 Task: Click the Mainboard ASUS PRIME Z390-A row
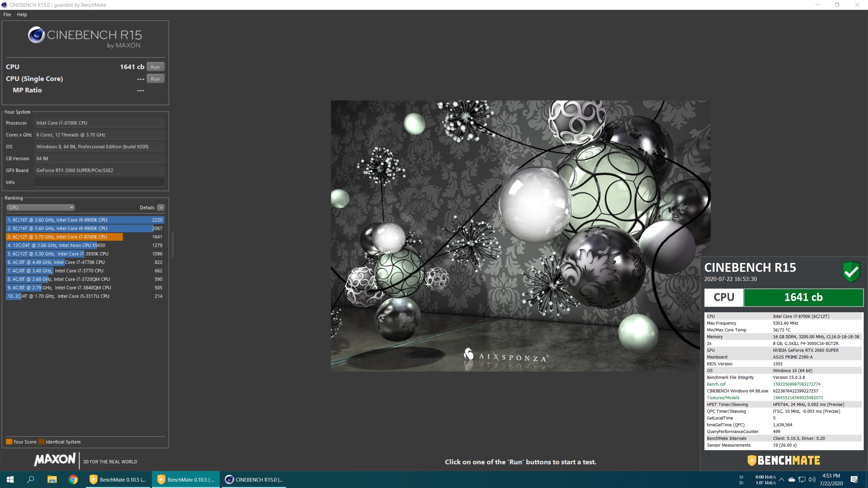(x=784, y=357)
